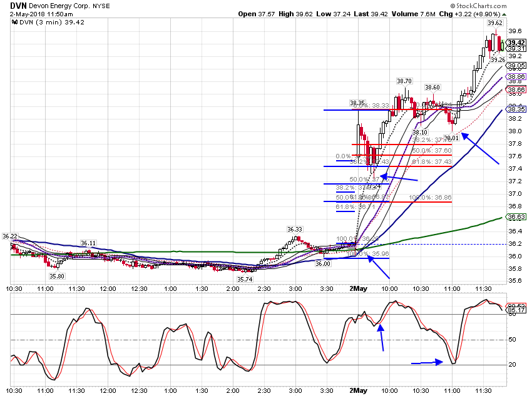The height and width of the screenshot is (396, 532).
Task: Click the candlestick icon beside the DVN legend
Action: pos(14,23)
